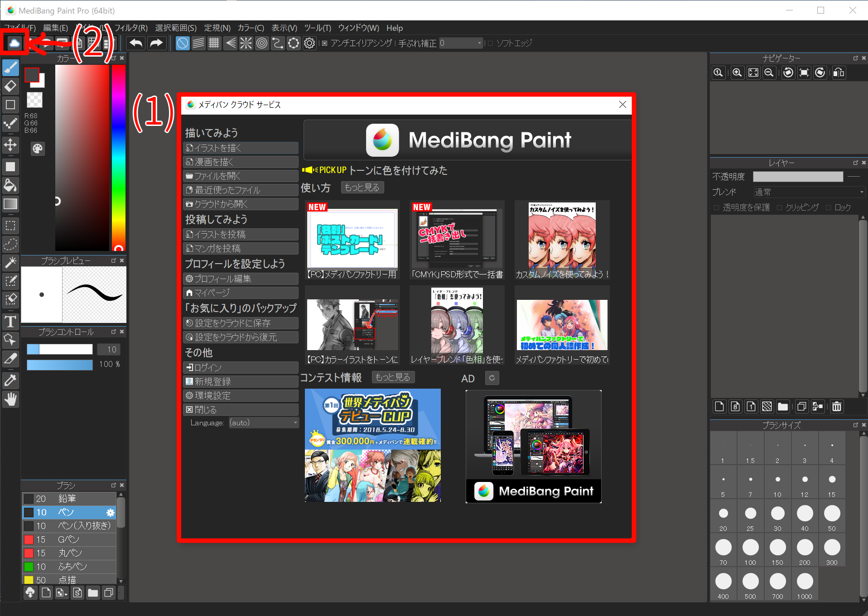Pop out the Navigator panel
Screen dimensions: 868x616
856,58
